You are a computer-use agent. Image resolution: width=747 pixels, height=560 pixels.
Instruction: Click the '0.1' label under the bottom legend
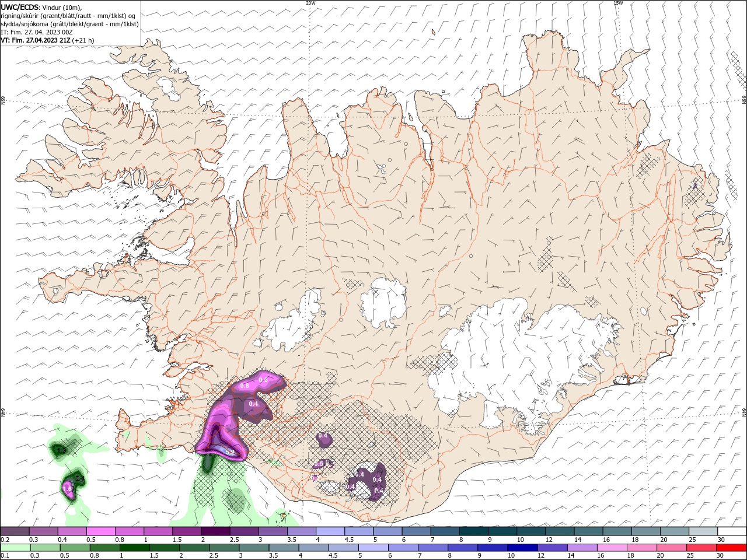tap(4, 556)
